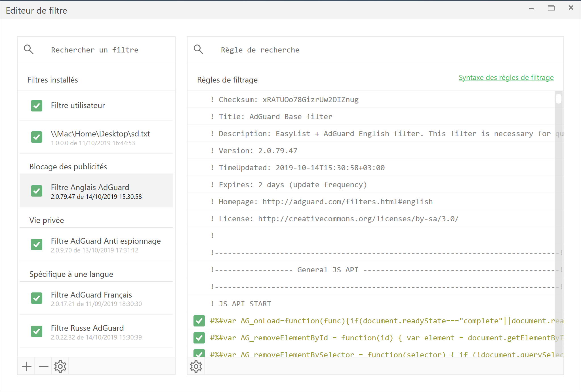The width and height of the screenshot is (581, 392).
Task: Select Filtre utilisateur in the list
Action: point(96,106)
